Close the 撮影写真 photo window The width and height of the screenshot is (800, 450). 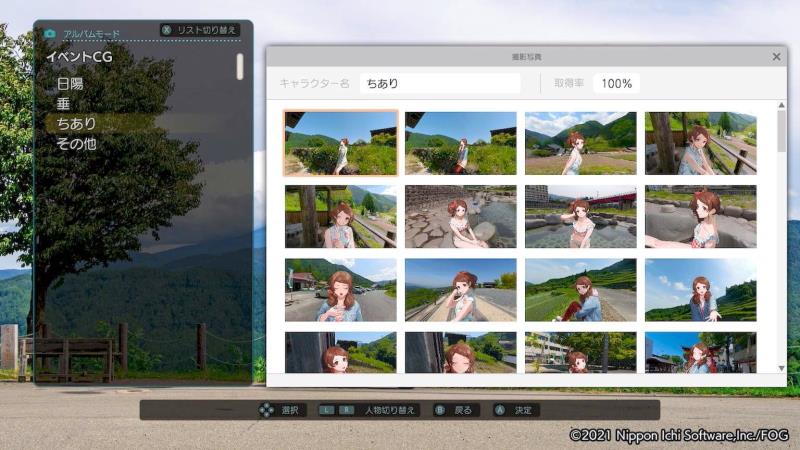tap(776, 57)
